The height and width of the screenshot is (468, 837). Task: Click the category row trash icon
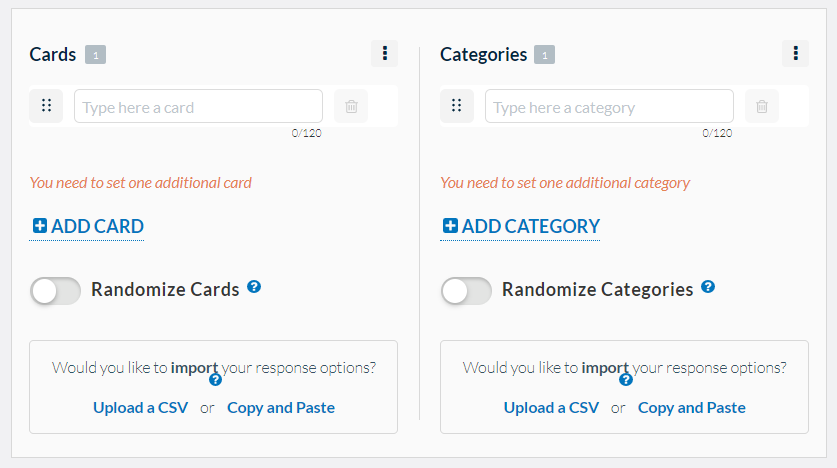(x=762, y=106)
